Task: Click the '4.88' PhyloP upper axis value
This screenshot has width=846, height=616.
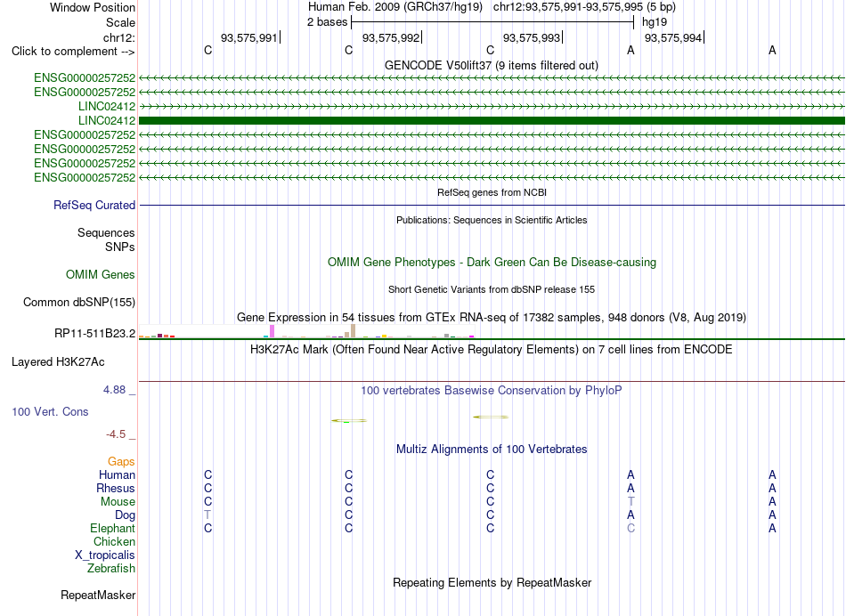Action: 114,389
